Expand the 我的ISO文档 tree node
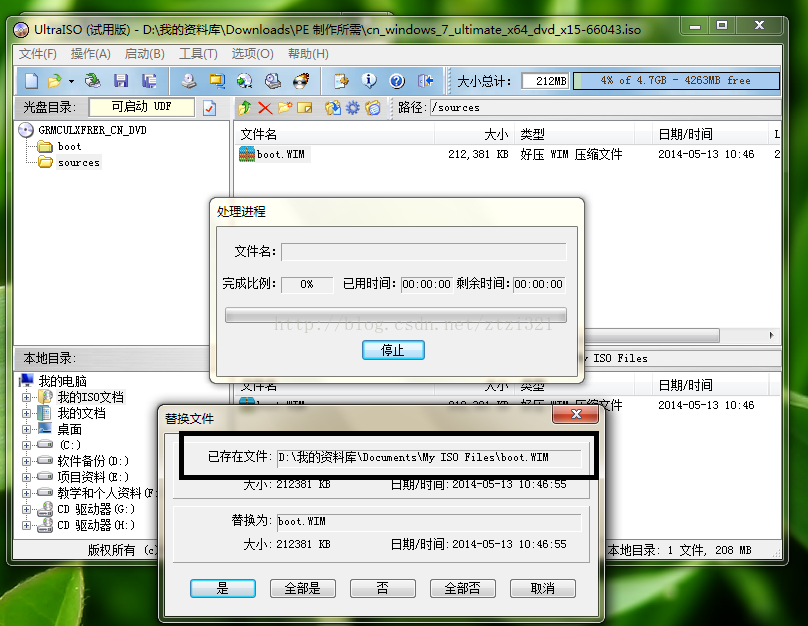 point(26,397)
